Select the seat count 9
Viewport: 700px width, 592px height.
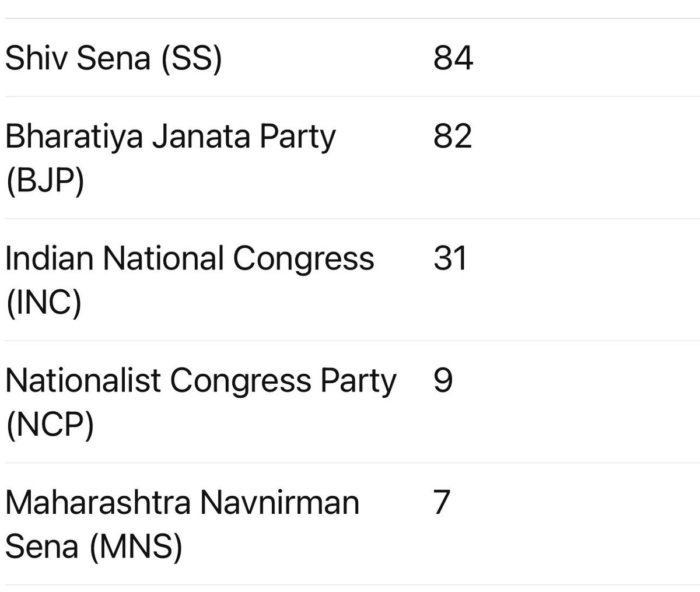[443, 380]
